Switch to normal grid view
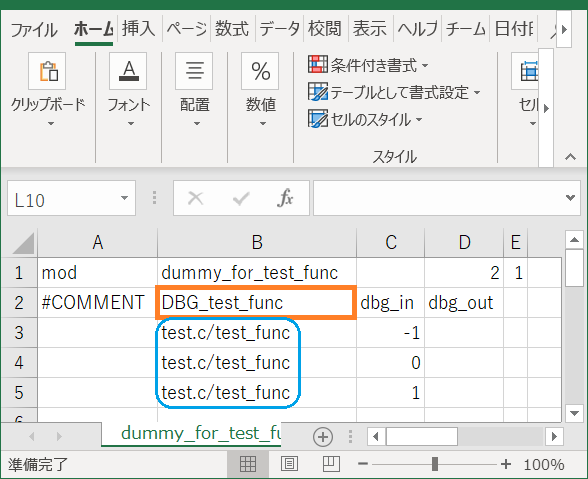The image size is (588, 479). click(248, 464)
